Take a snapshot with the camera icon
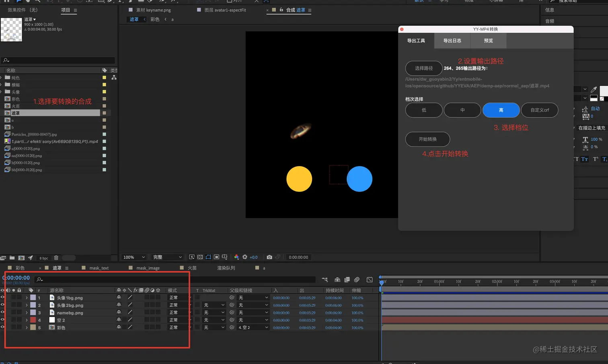 [269, 257]
